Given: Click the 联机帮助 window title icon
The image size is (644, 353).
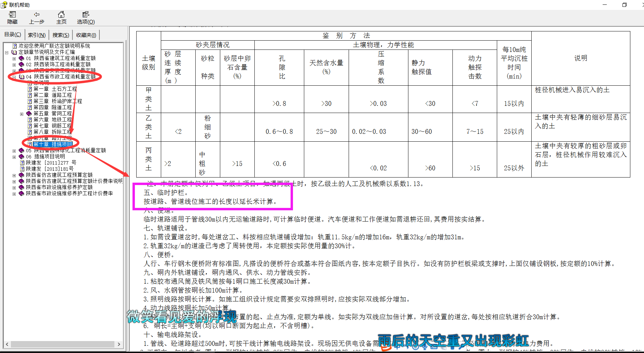Looking at the screenshot, I should tap(4, 5).
